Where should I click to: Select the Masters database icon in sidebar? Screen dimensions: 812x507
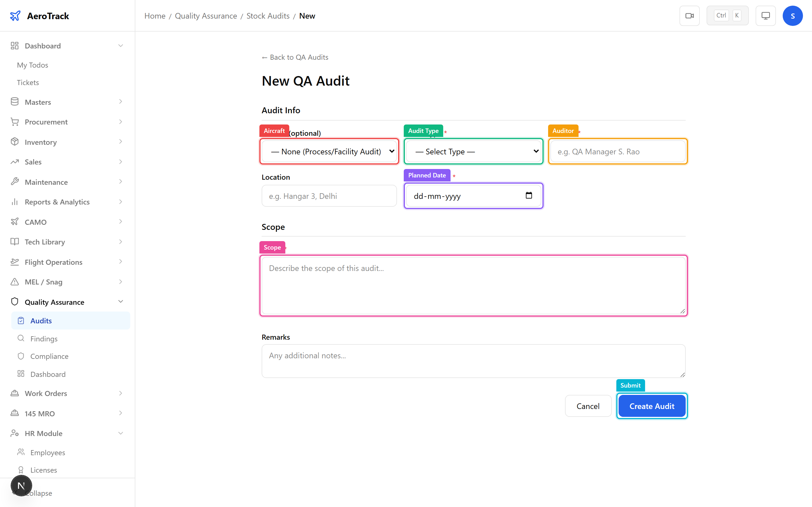point(15,102)
